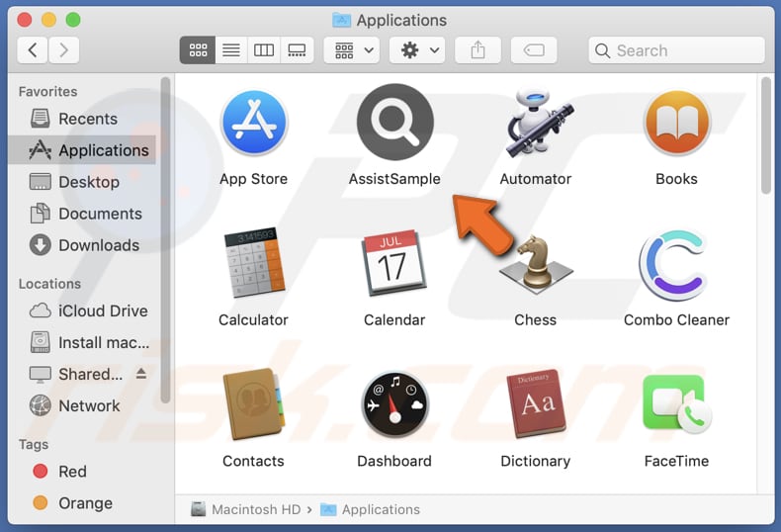This screenshot has height=532, width=781.
Task: Eject the Shared... volume
Action: (141, 374)
